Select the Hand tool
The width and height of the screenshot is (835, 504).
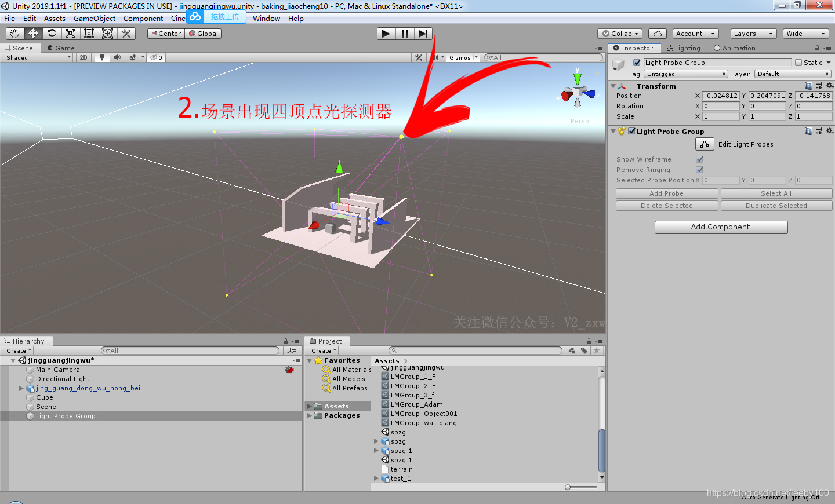point(14,34)
